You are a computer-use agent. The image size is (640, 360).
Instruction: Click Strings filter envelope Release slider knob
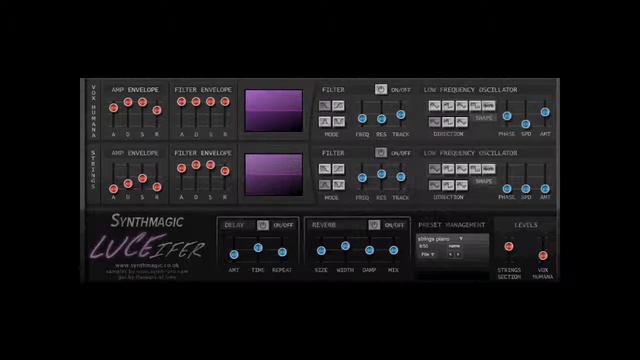pyautogui.click(x=225, y=171)
